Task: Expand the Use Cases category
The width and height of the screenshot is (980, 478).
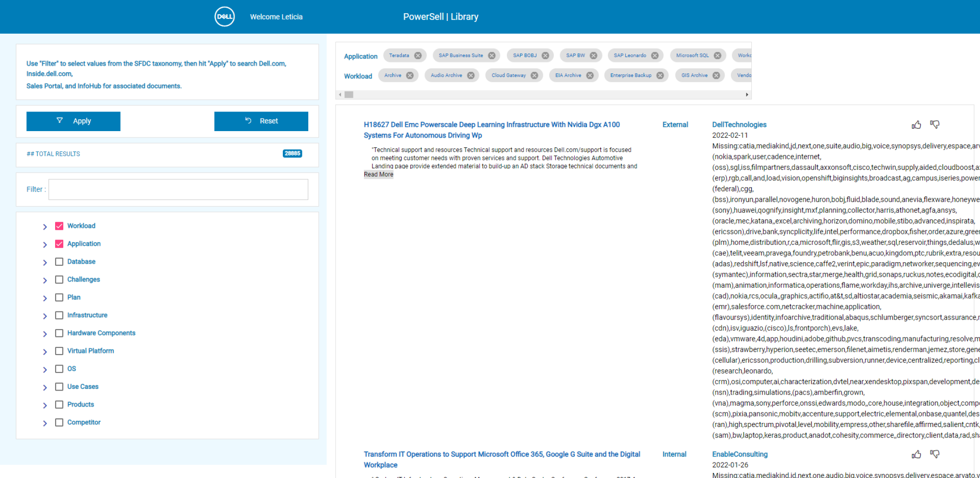Action: [45, 387]
